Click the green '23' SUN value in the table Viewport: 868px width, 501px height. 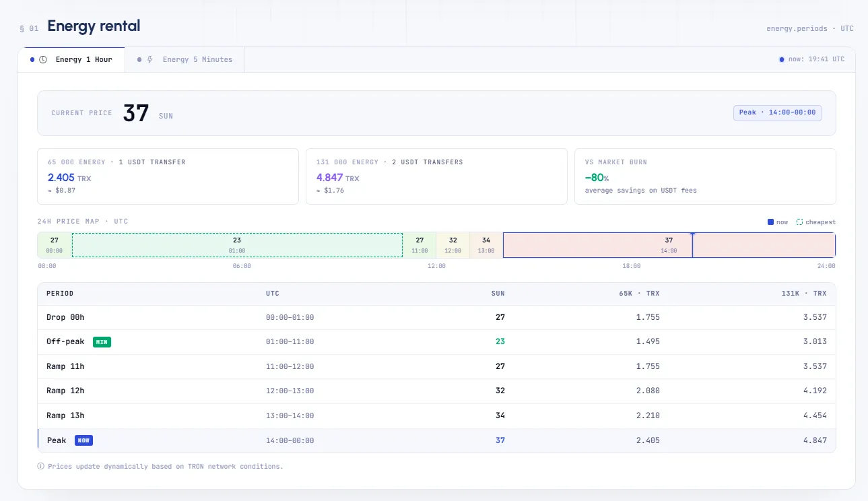tap(500, 342)
